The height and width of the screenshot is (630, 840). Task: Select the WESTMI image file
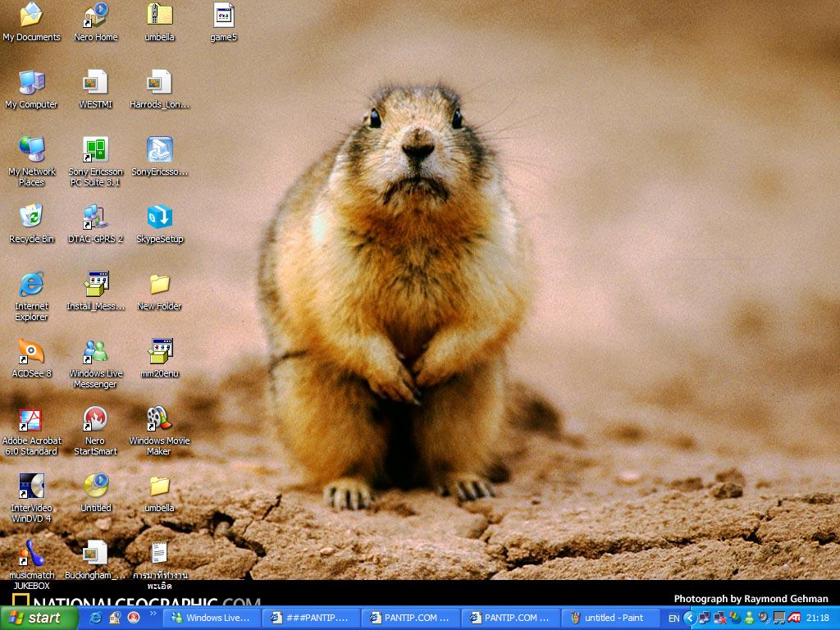(x=95, y=90)
